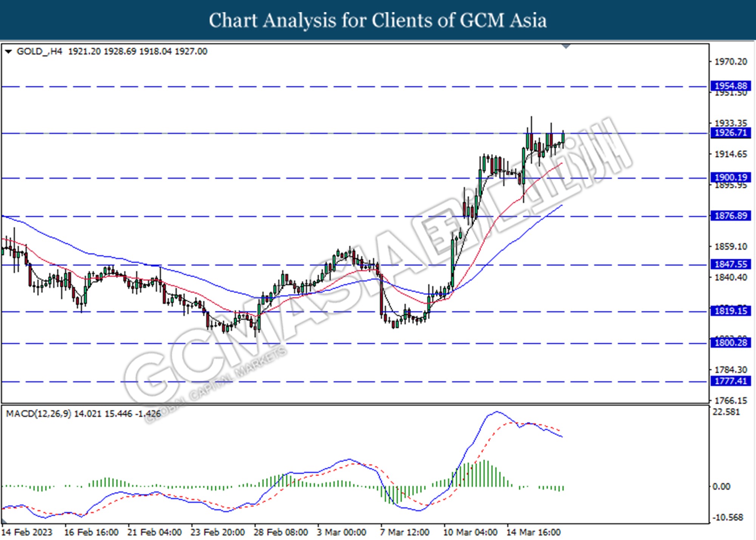This screenshot has width=756, height=540.
Task: Click the GOLD_,H4 symbol title text
Action: coord(39,51)
